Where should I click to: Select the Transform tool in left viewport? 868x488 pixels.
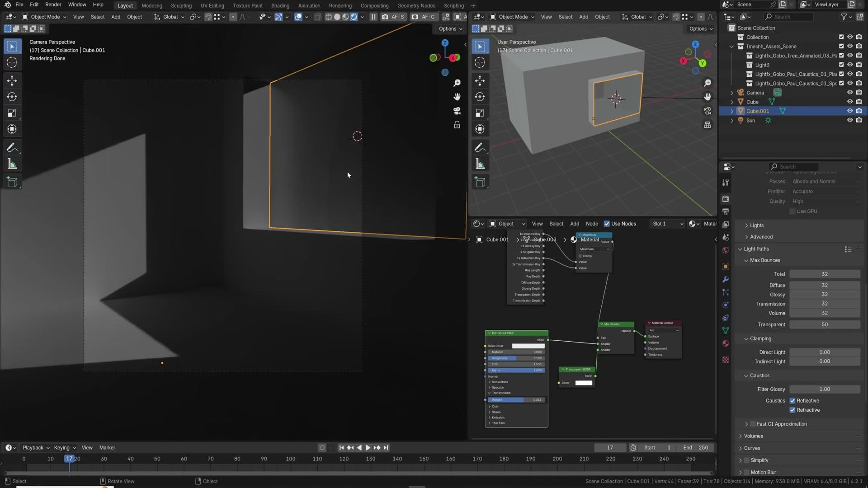[12, 129]
